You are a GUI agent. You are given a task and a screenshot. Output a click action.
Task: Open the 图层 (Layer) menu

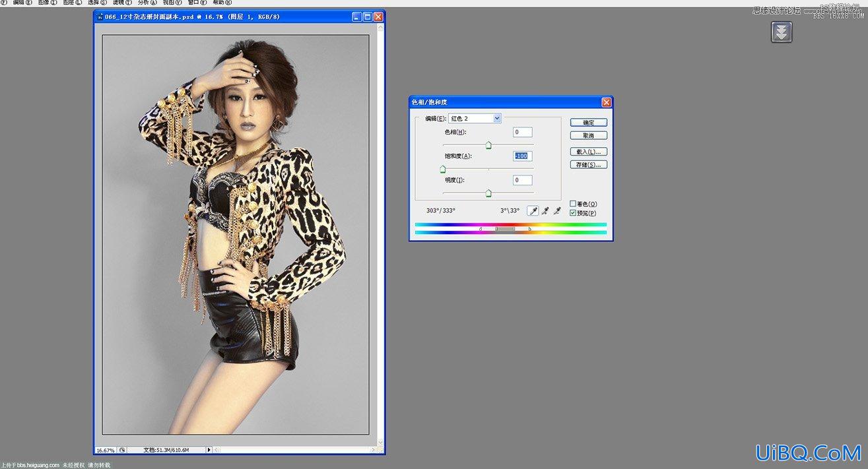coord(73,3)
